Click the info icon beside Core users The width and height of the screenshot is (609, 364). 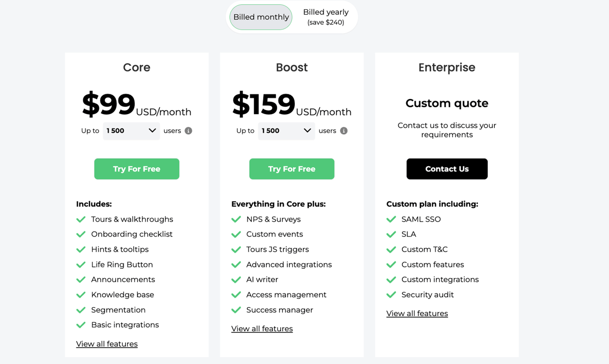point(189,131)
